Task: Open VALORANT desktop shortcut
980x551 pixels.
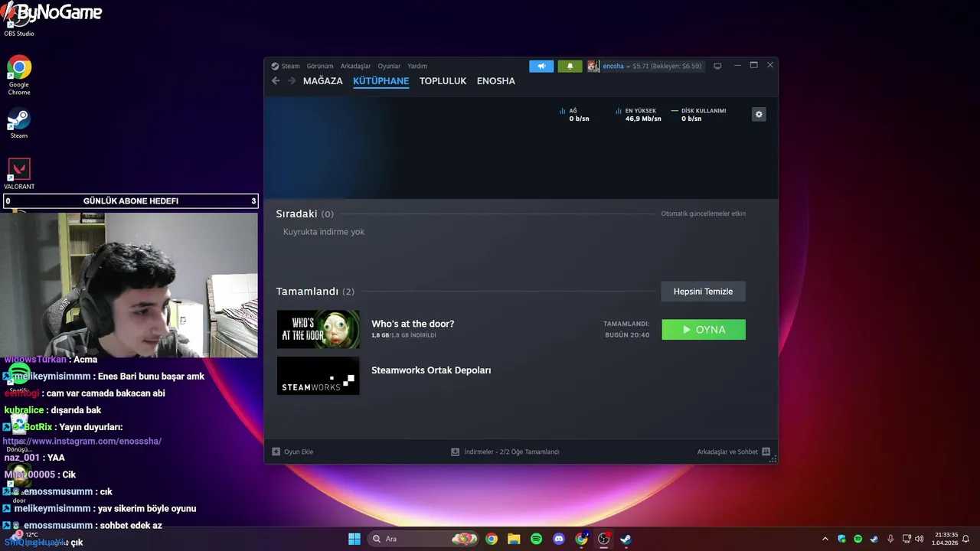Action: [x=19, y=174]
